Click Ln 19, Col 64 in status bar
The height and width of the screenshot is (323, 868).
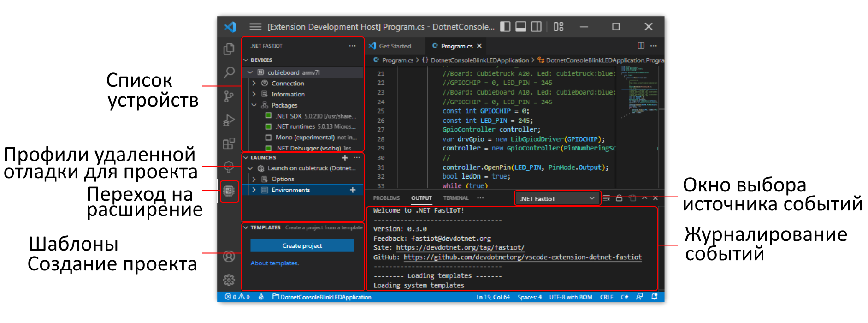(x=493, y=297)
